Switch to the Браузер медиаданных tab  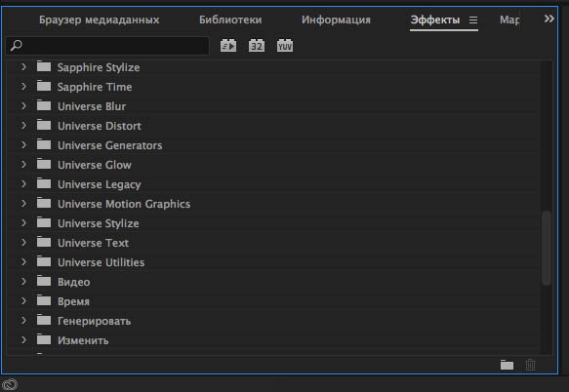click(100, 20)
